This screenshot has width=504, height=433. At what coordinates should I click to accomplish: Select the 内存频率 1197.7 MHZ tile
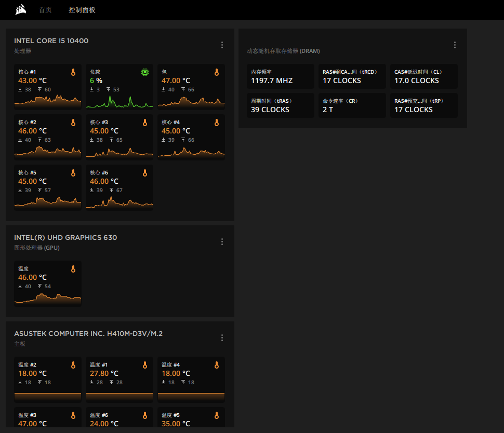click(x=281, y=76)
